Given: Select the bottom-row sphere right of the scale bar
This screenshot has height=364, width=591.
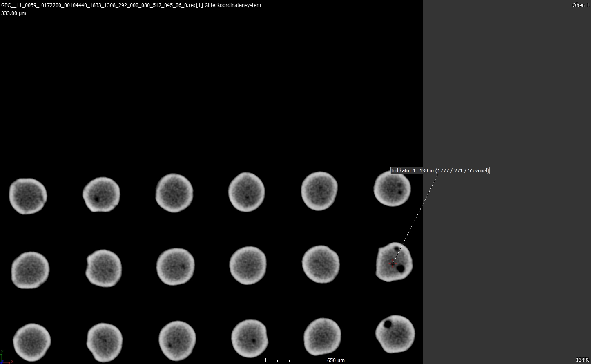Looking at the screenshot, I should [x=322, y=337].
